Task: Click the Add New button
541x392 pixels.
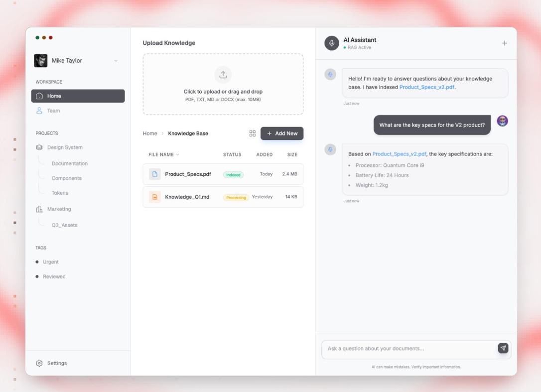Action: [282, 133]
